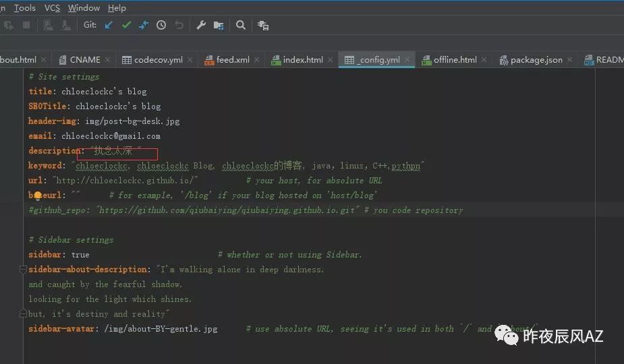Image resolution: width=624 pixels, height=364 pixels.
Task: Click the 'sidebar: true' line
Action: [x=59, y=255]
